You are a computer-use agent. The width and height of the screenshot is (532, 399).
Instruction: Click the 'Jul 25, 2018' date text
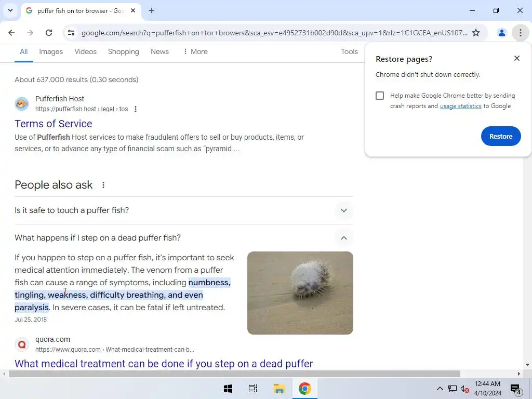pyautogui.click(x=31, y=320)
